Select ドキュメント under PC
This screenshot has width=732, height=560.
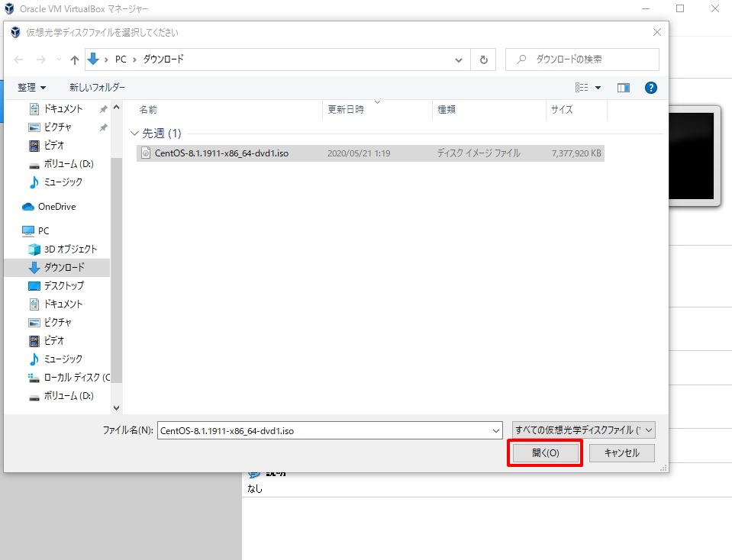pos(63,304)
